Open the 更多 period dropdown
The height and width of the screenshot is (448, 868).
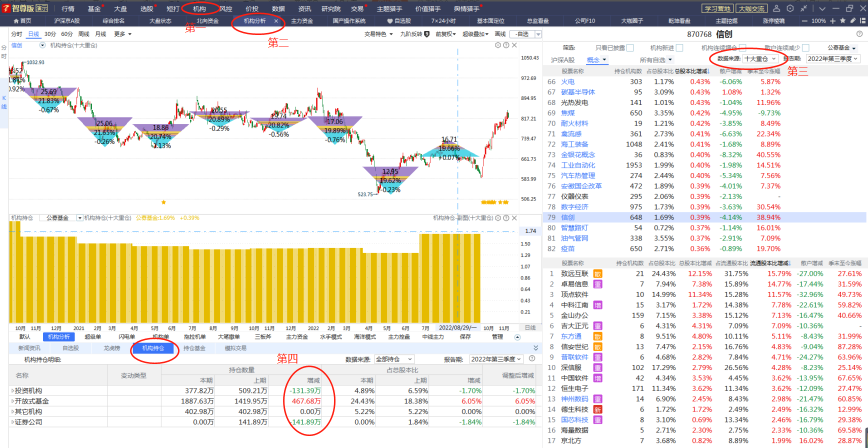(122, 34)
